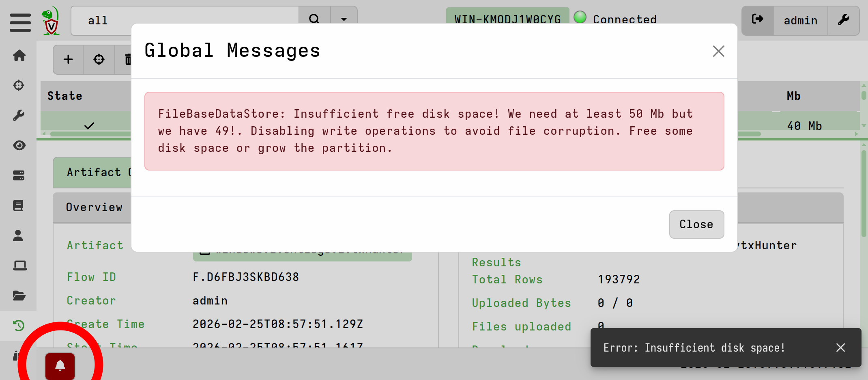This screenshot has width=868, height=380.
Task: Switch to the Overview tab
Action: (94, 207)
